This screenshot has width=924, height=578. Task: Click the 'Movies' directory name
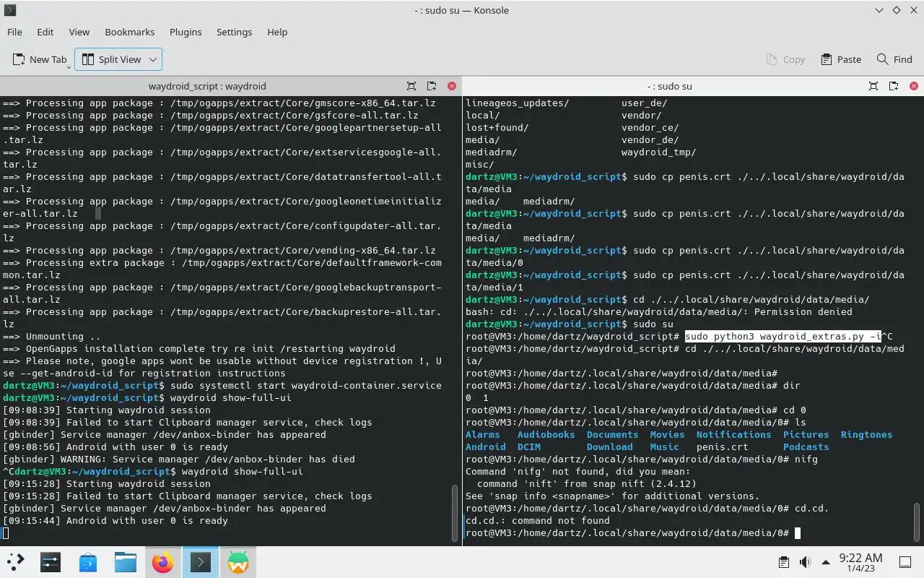(x=667, y=434)
